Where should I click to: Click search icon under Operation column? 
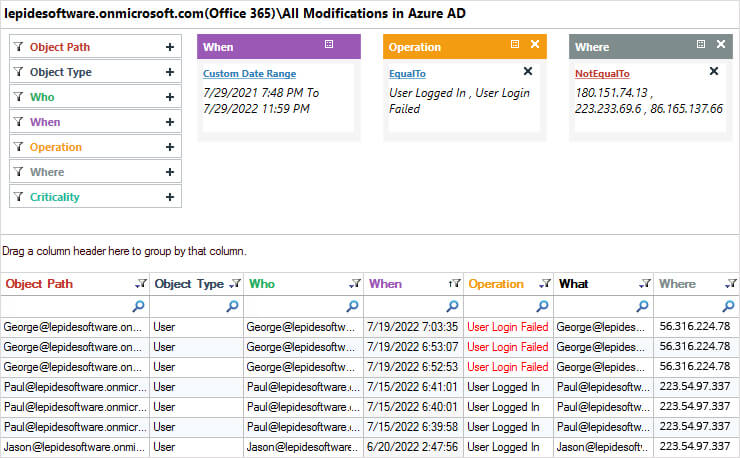click(542, 306)
